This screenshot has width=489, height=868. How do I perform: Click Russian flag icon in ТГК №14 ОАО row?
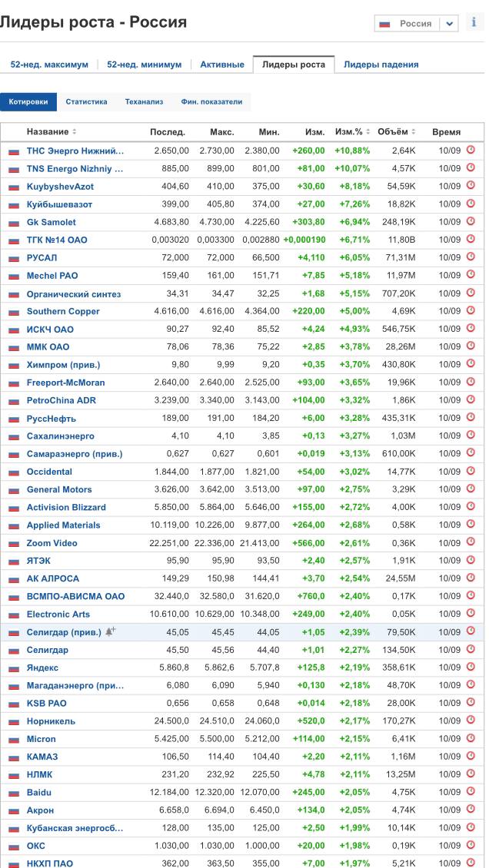click(14, 240)
